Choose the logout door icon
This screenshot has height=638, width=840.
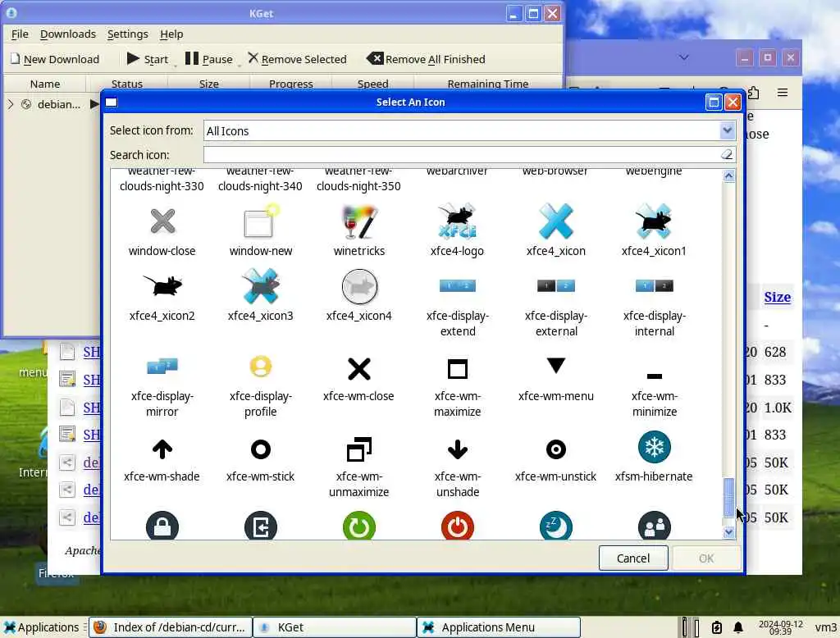pos(261,526)
